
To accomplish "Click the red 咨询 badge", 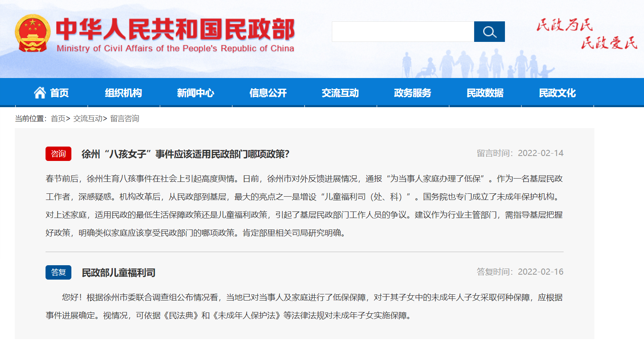I will pyautogui.click(x=58, y=154).
